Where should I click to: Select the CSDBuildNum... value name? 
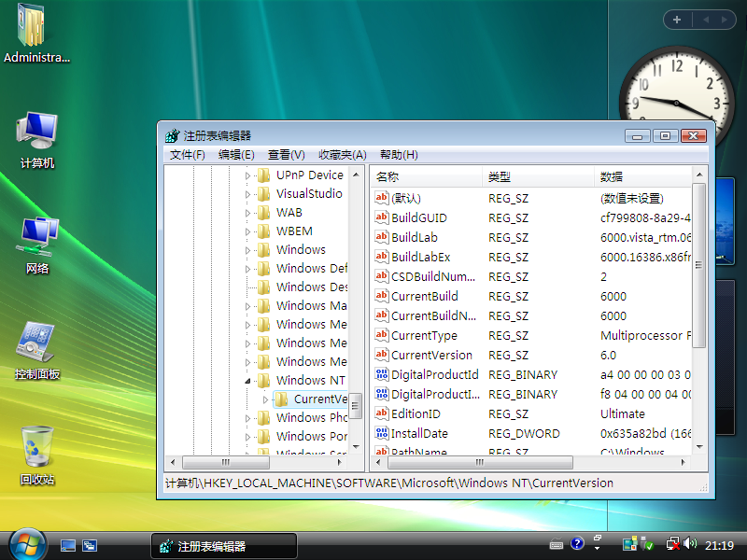433,276
